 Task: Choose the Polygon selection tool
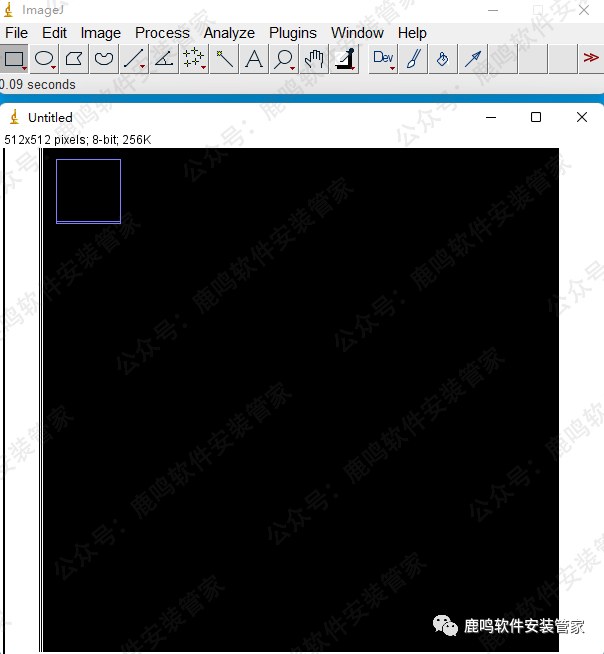[x=74, y=59]
